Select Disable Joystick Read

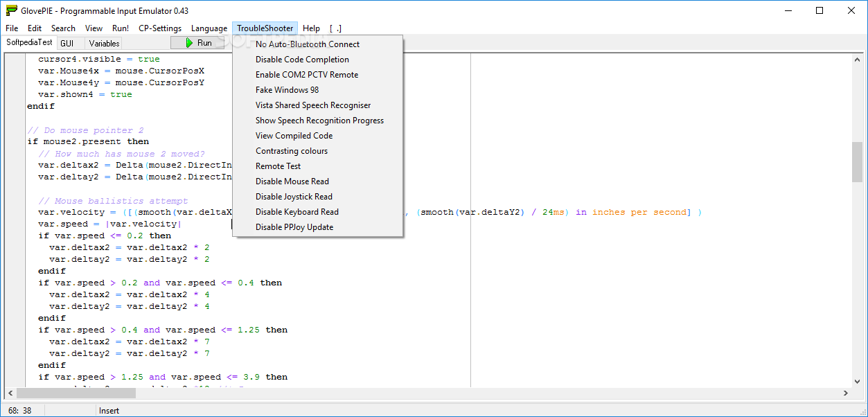pos(318,197)
